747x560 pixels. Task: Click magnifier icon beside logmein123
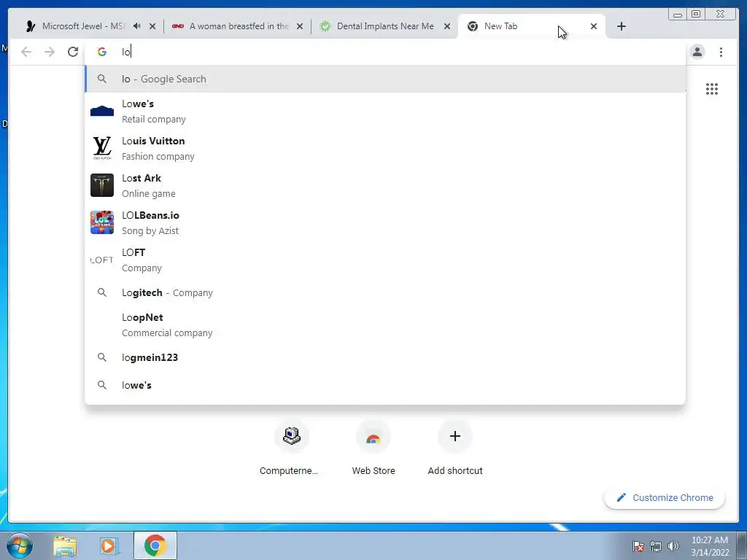[102, 357]
